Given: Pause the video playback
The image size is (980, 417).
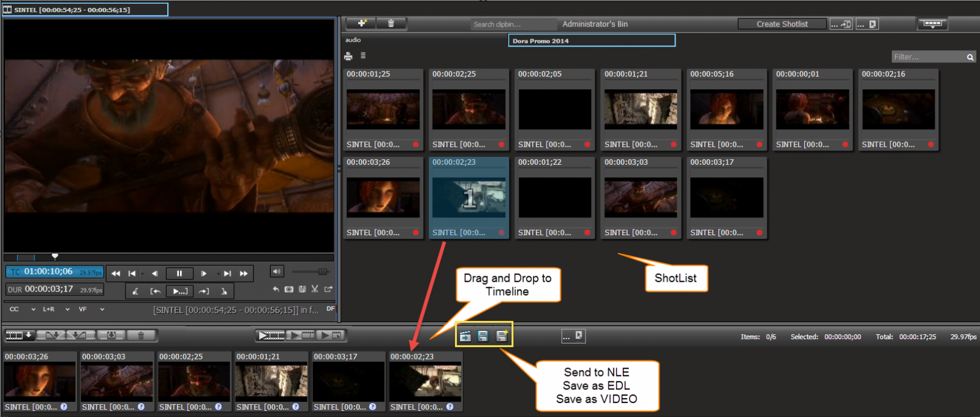Looking at the screenshot, I should pos(179,274).
